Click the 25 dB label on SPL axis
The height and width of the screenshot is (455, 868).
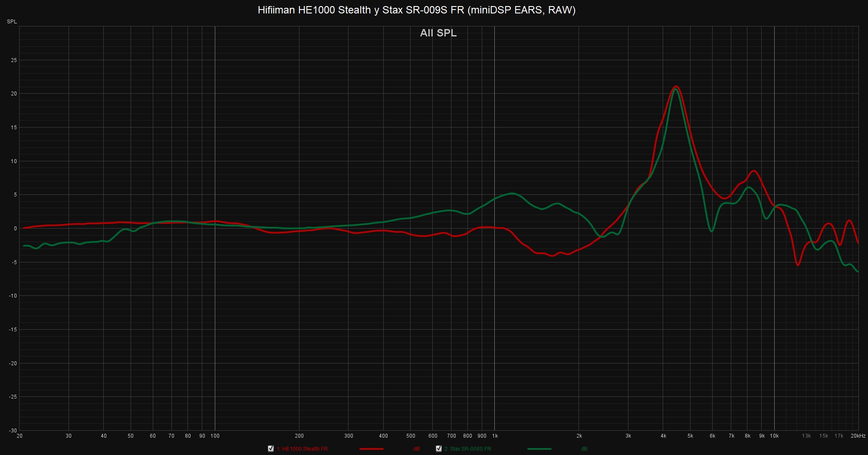click(x=14, y=60)
